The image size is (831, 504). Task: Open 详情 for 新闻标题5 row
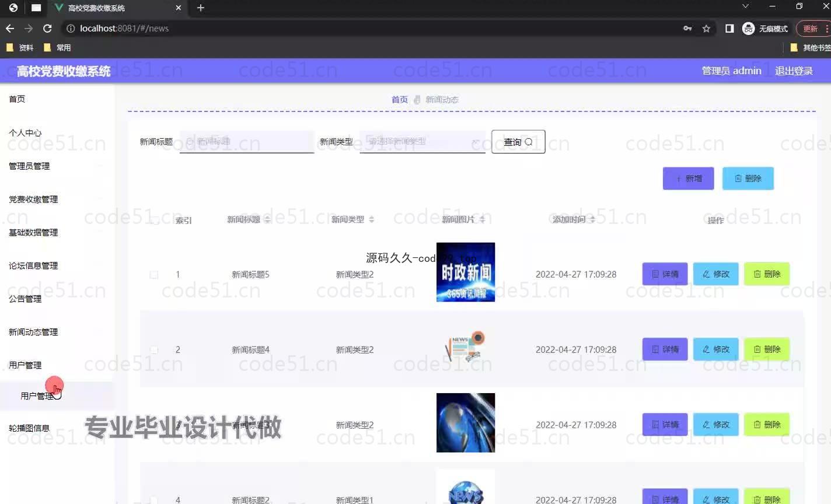pos(665,274)
